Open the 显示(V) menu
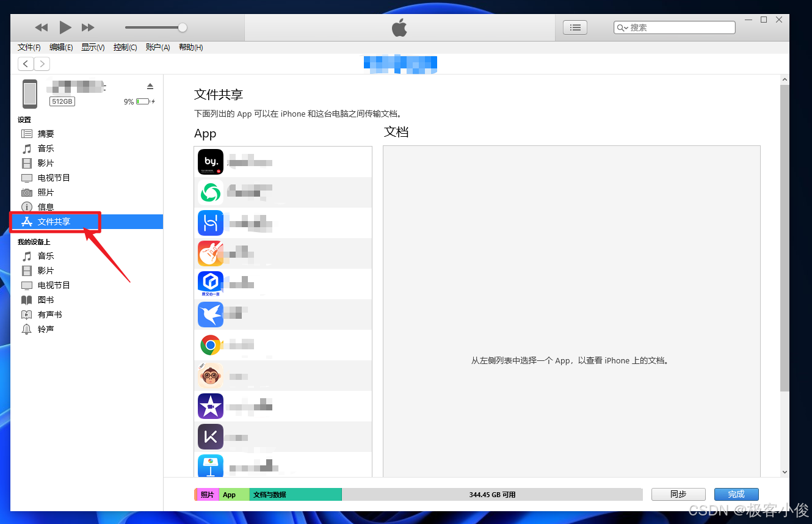812x524 pixels. (93, 47)
